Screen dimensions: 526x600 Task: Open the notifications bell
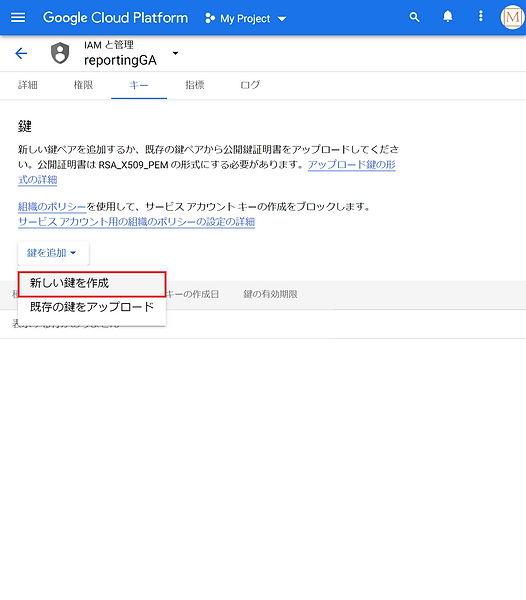click(448, 17)
